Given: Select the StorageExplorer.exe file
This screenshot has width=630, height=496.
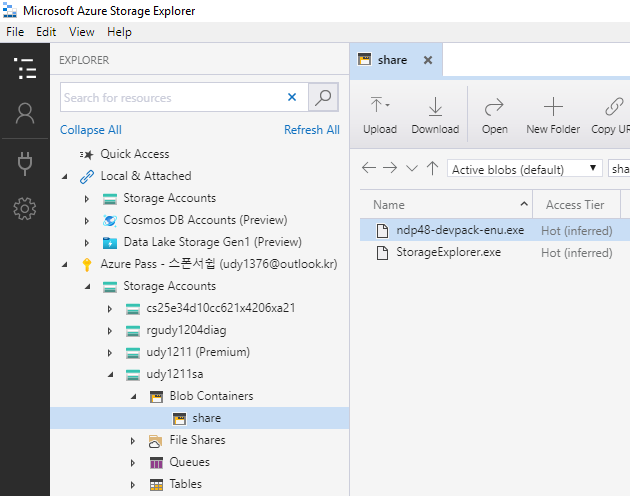Looking at the screenshot, I should (448, 252).
